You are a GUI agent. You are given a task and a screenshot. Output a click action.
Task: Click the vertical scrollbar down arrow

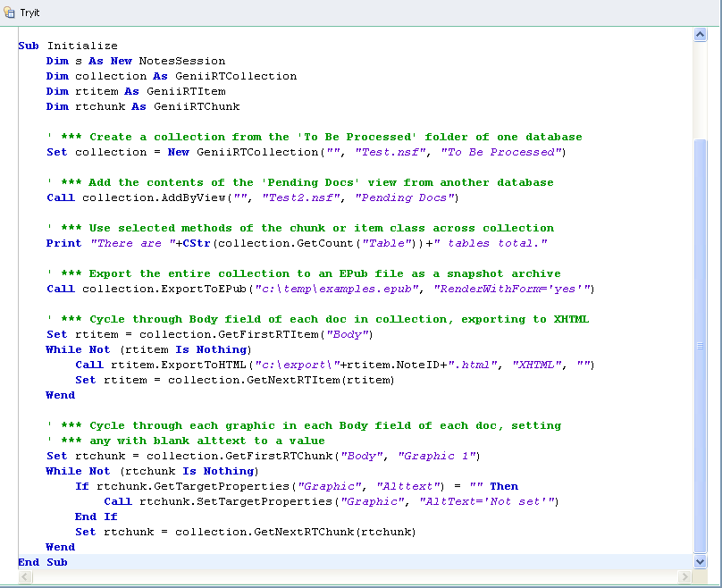point(701,561)
